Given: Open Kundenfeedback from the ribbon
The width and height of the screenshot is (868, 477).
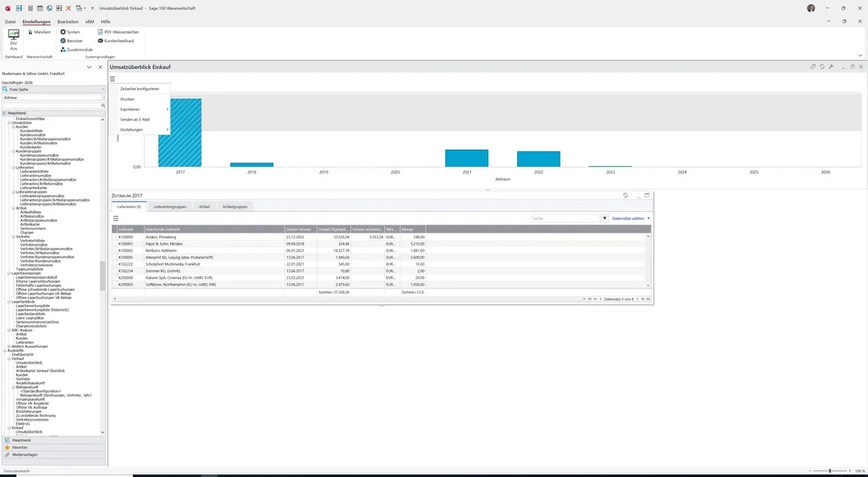Looking at the screenshot, I should [x=116, y=40].
